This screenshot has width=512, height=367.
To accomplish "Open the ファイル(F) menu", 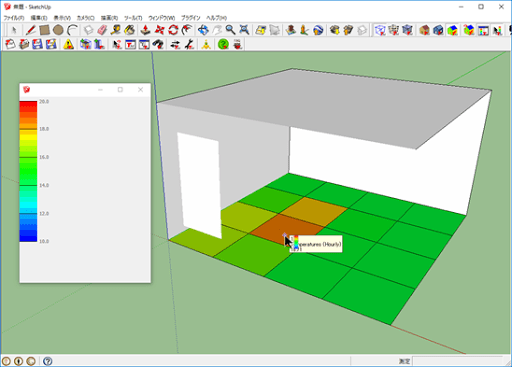I will tap(14, 18).
